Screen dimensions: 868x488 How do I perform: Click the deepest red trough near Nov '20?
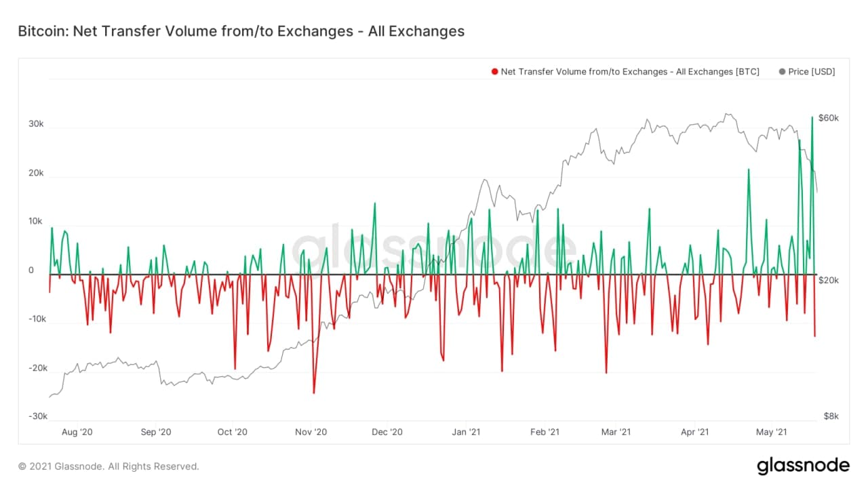(313, 392)
